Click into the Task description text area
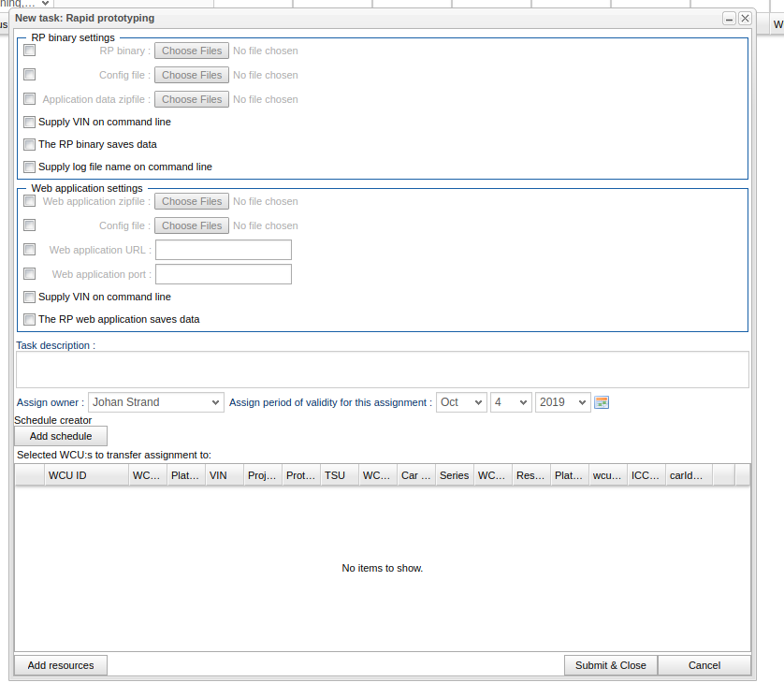The image size is (784, 697). click(382, 370)
